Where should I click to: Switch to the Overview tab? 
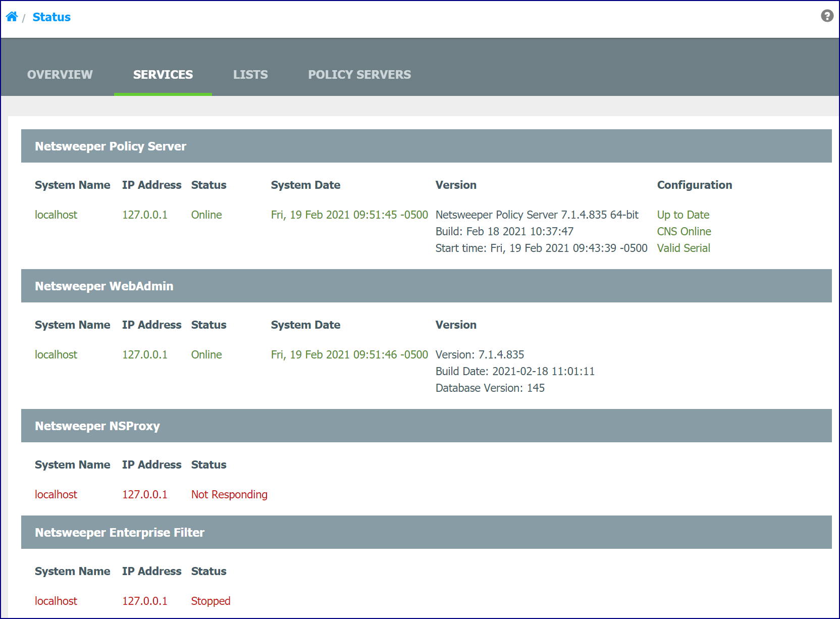(60, 75)
